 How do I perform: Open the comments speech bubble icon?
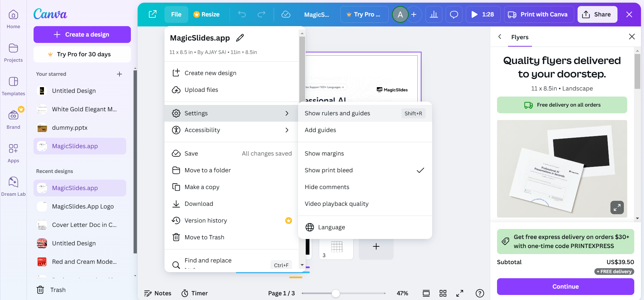454,14
